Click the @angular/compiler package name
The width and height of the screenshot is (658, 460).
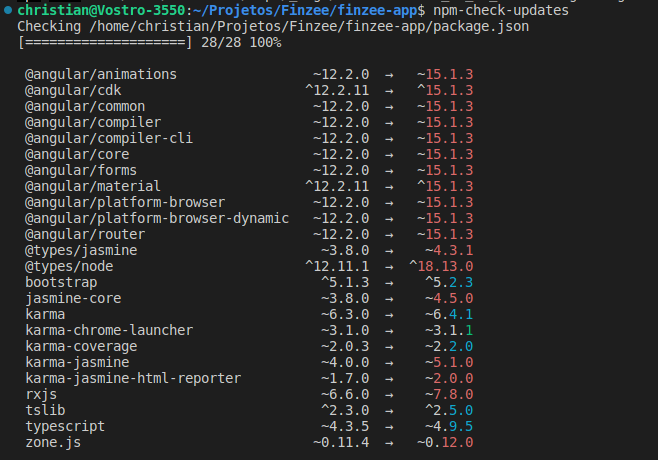pos(93,122)
